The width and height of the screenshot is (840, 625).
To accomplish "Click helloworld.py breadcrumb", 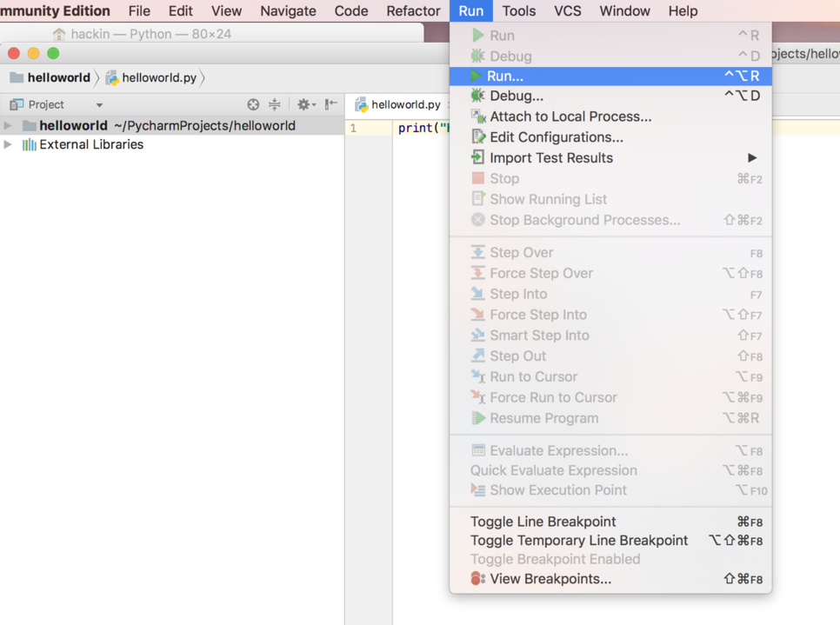I will 151,77.
